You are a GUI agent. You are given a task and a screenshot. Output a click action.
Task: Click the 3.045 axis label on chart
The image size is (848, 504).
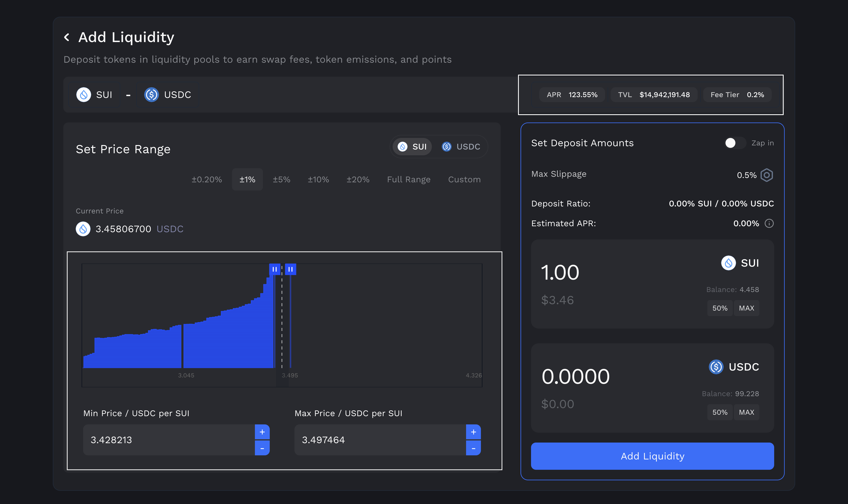(x=186, y=375)
